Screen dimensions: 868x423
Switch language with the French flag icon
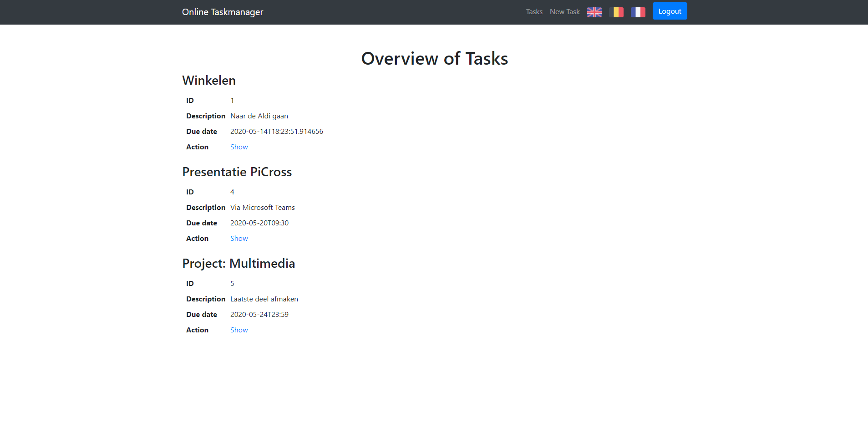[638, 12]
